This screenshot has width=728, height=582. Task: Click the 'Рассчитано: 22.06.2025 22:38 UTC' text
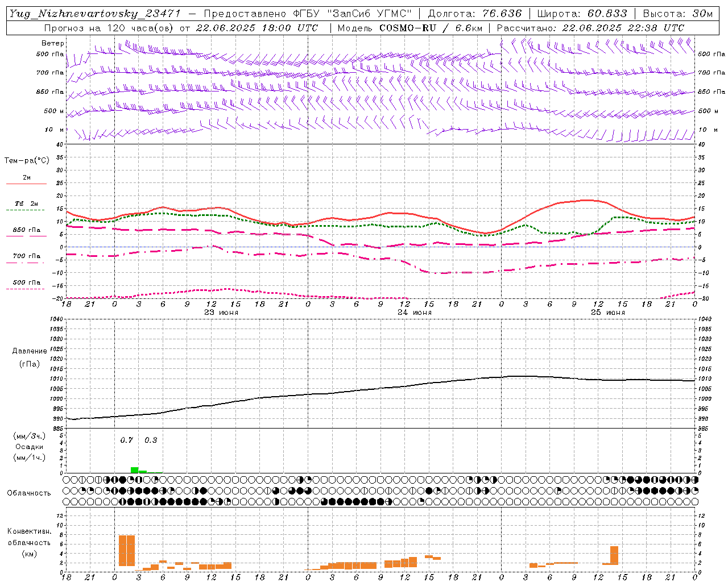tap(590, 28)
